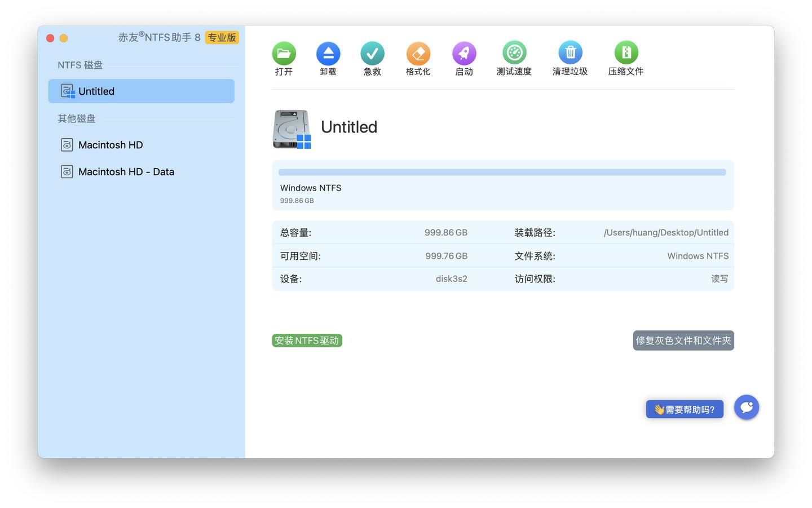Click the 打开 (Open) toolbar icon

click(x=284, y=58)
